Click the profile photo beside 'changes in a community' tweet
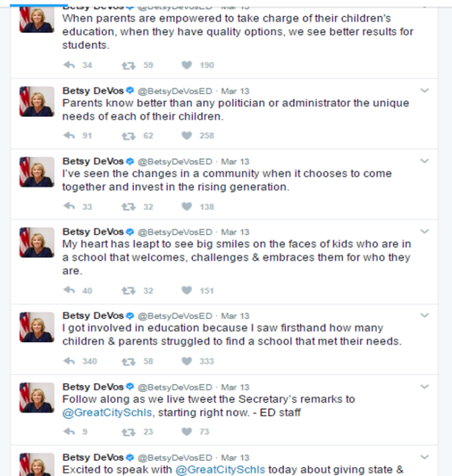 [36, 172]
